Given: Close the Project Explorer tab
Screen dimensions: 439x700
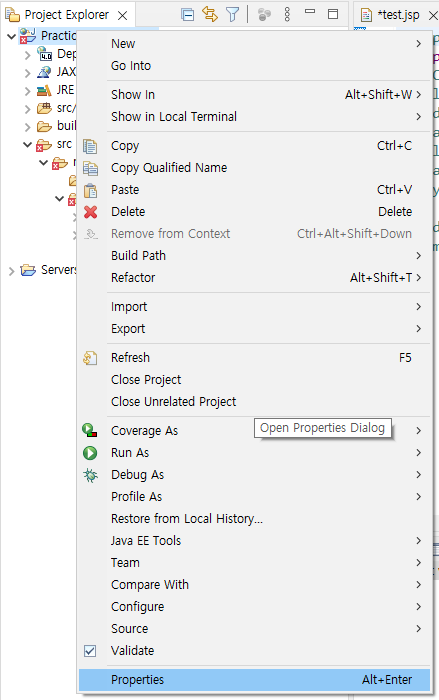Looking at the screenshot, I should (122, 16).
